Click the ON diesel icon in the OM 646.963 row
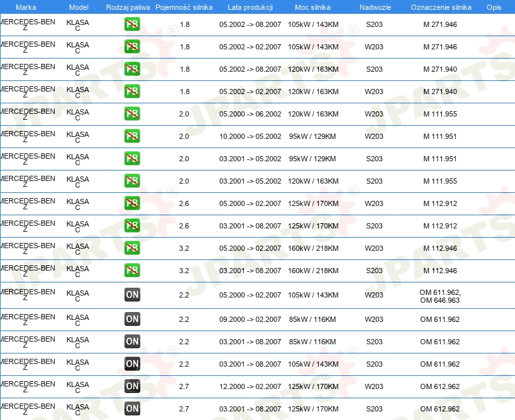 132,294
